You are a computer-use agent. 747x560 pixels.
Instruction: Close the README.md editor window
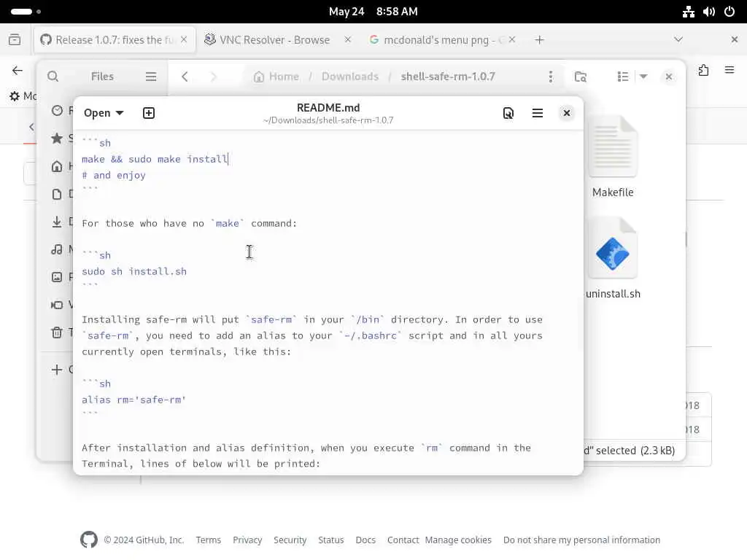point(566,113)
